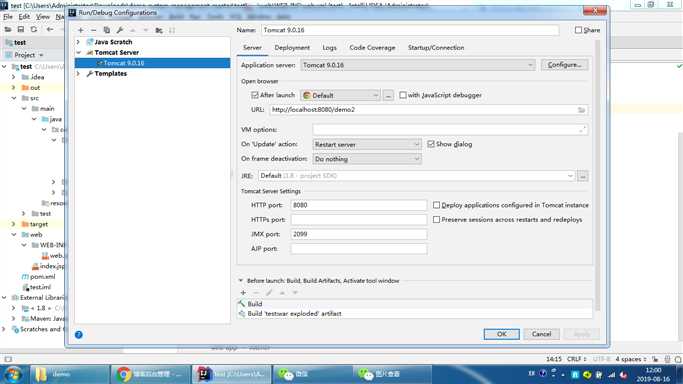
Task: Open JRE Default dropdown
Action: click(417, 176)
